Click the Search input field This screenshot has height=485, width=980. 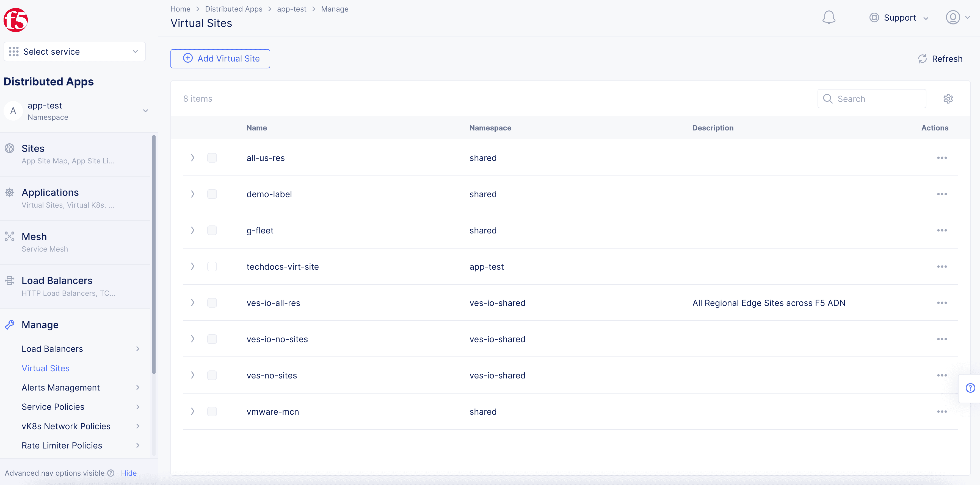point(872,99)
